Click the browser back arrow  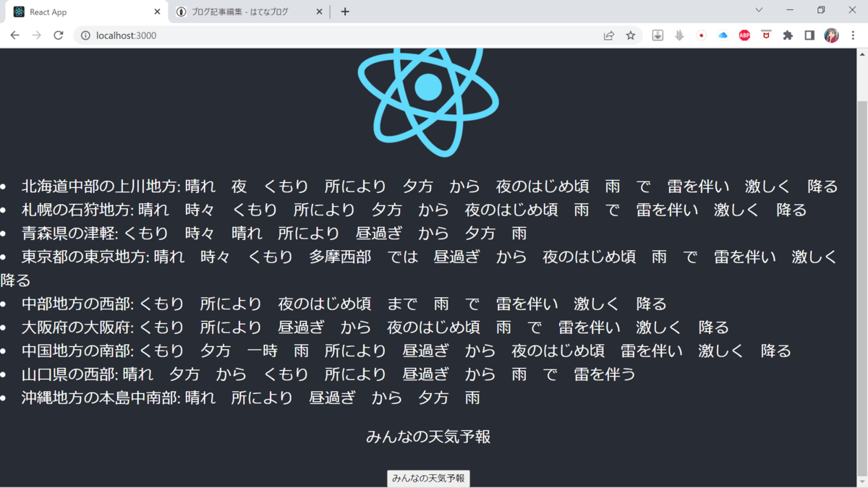coord(14,35)
